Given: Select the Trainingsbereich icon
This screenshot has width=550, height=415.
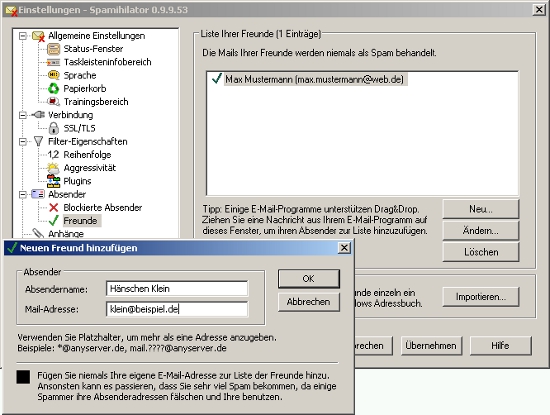Looking at the screenshot, I should (54, 102).
